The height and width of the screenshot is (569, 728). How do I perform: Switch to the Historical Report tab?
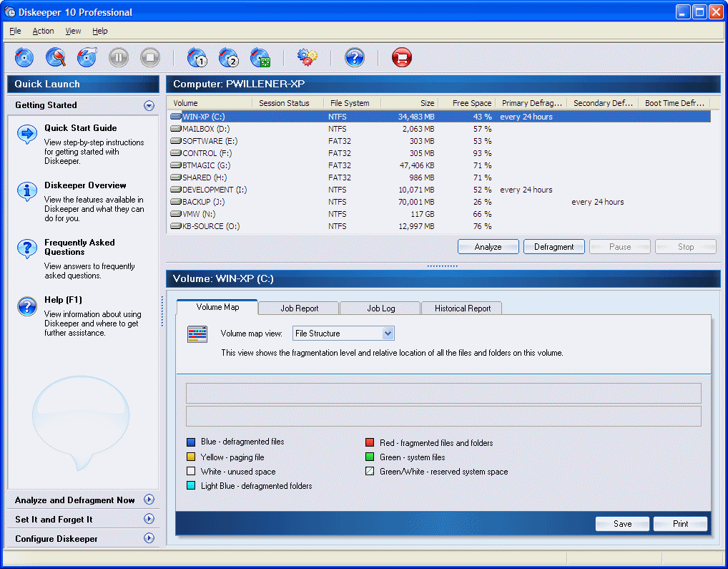point(462,308)
